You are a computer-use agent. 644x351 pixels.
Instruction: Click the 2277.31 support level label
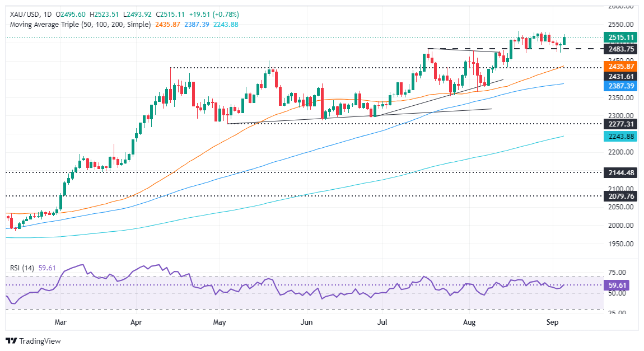coord(622,124)
